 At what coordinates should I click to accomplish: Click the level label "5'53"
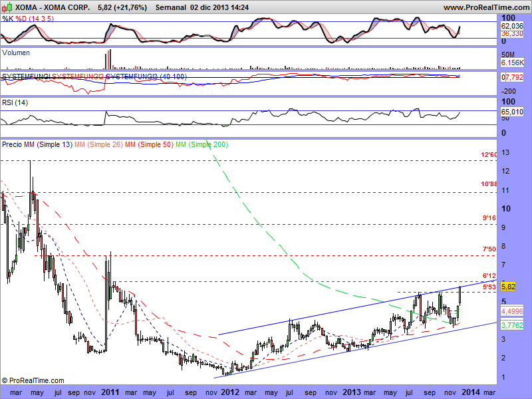coord(489,287)
